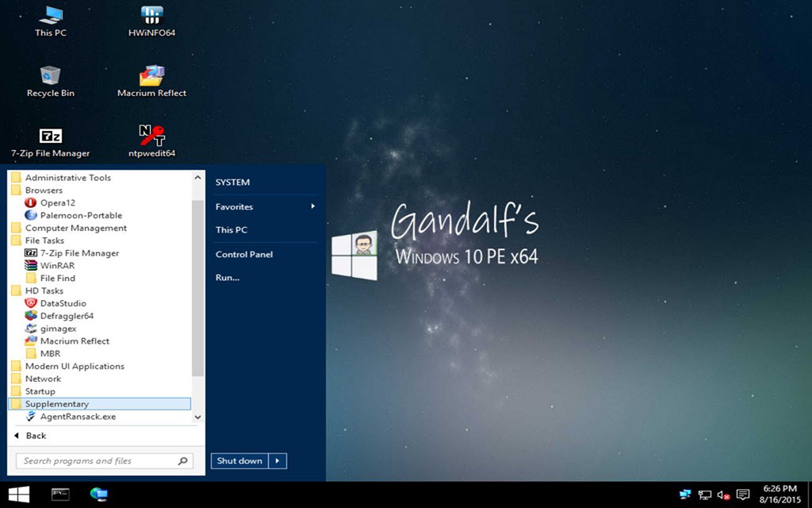Open 7-Zip File Manager desktop shortcut
The image size is (812, 508).
[x=50, y=142]
